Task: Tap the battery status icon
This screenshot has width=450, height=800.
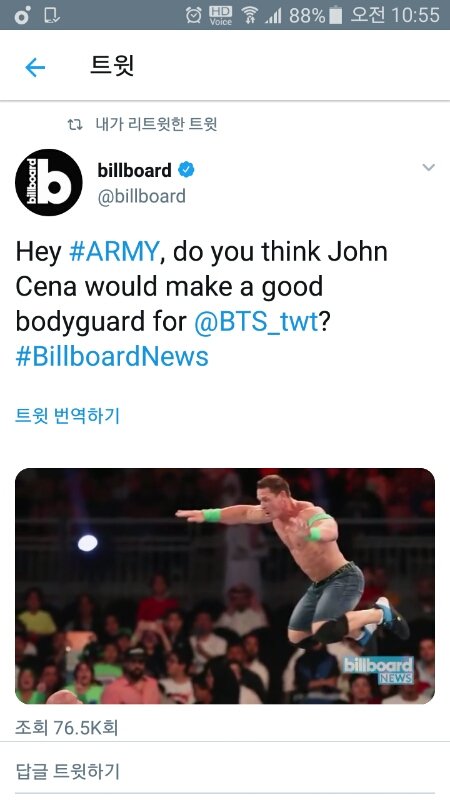Action: pyautogui.click(x=335, y=15)
